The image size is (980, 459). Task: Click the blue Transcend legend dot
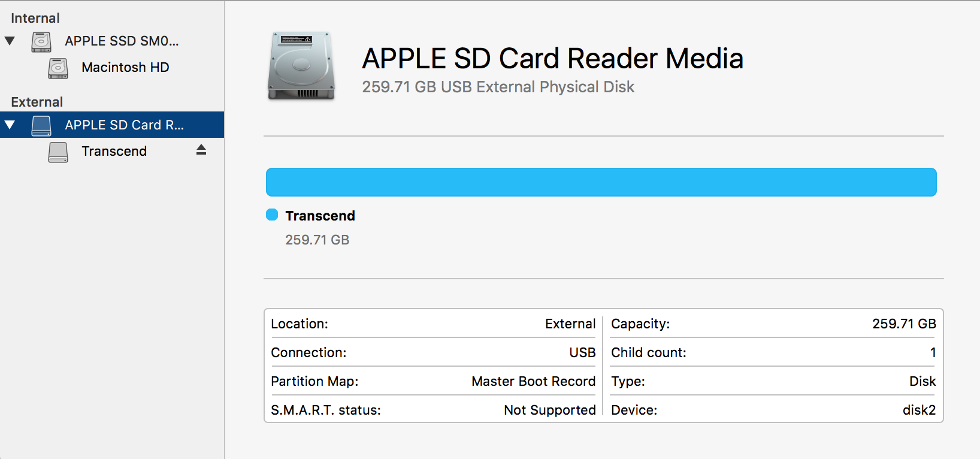(x=272, y=215)
